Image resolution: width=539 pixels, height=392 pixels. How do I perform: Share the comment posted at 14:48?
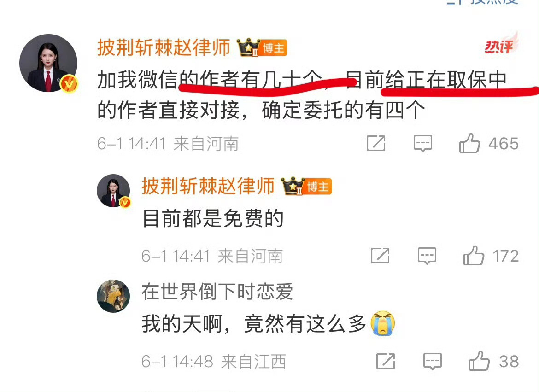tap(386, 361)
